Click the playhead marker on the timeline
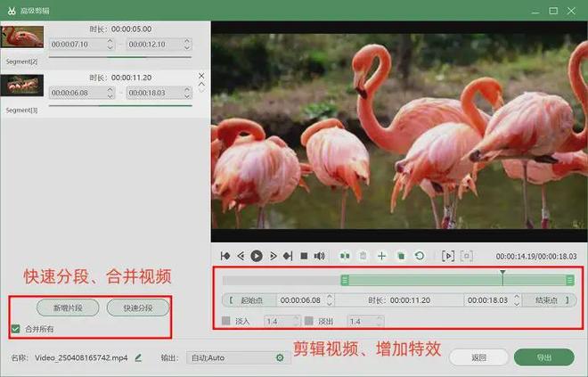Image resolution: width=588 pixels, height=377 pixels. coord(502,274)
